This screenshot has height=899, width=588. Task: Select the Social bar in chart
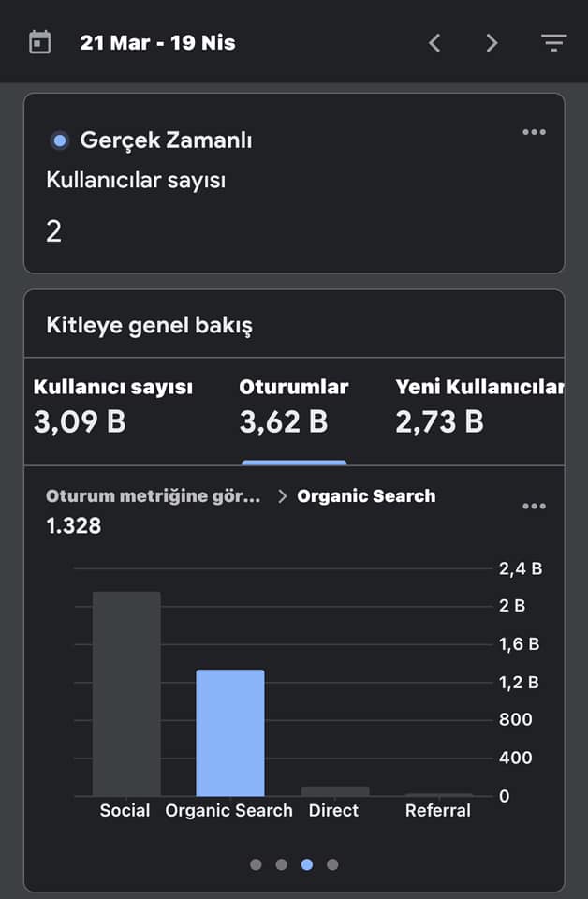(x=126, y=694)
